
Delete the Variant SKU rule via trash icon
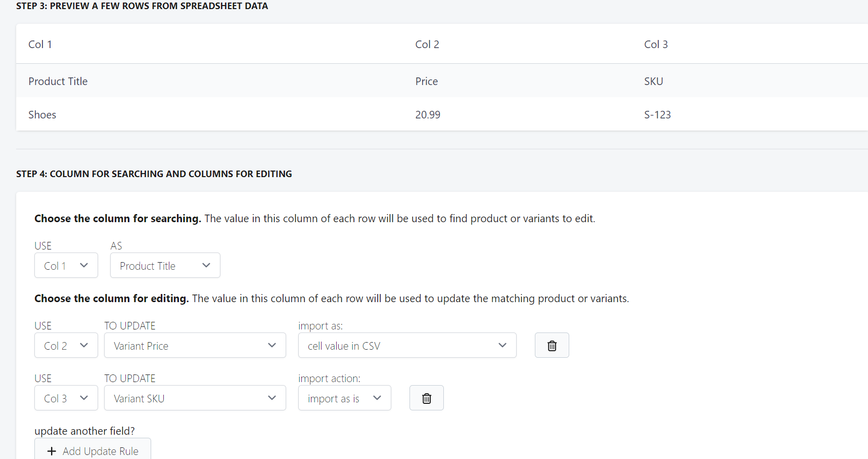tap(426, 398)
